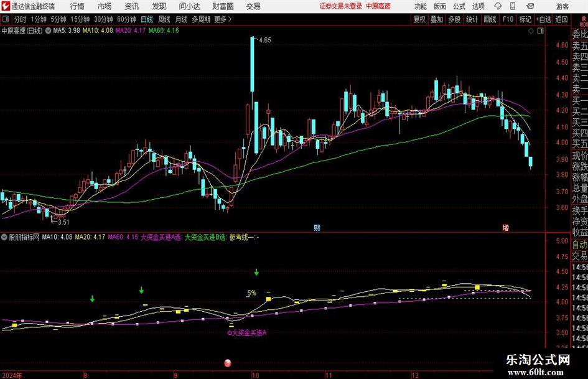
Task: Click the 财 marker on the chart
Action: [x=317, y=227]
